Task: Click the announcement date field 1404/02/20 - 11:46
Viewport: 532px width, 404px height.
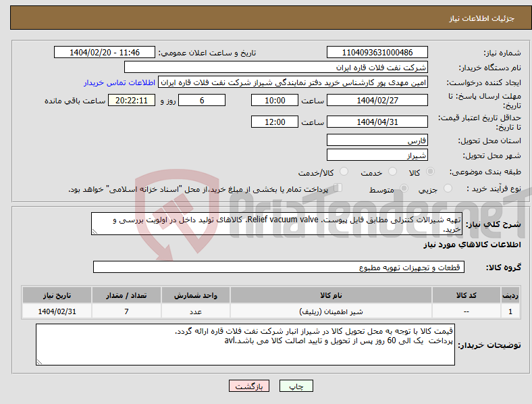Action: (x=105, y=52)
